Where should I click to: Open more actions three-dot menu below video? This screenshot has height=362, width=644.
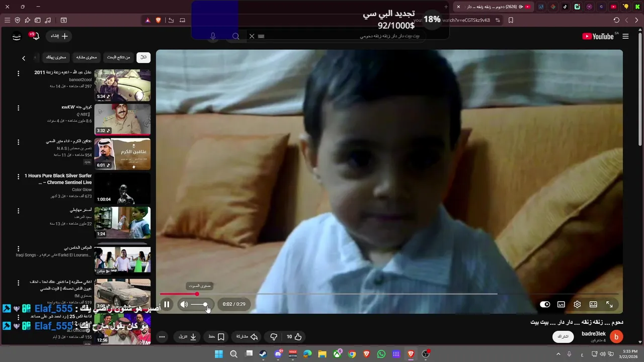tap(162, 337)
